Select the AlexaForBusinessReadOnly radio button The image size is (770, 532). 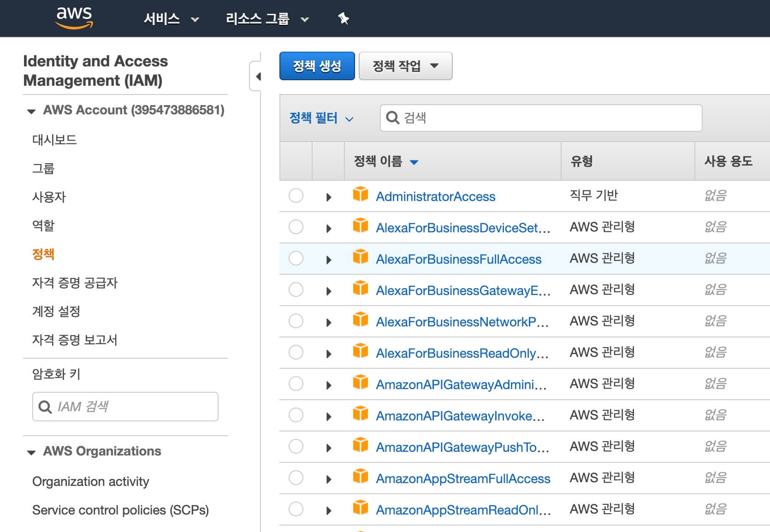[296, 352]
